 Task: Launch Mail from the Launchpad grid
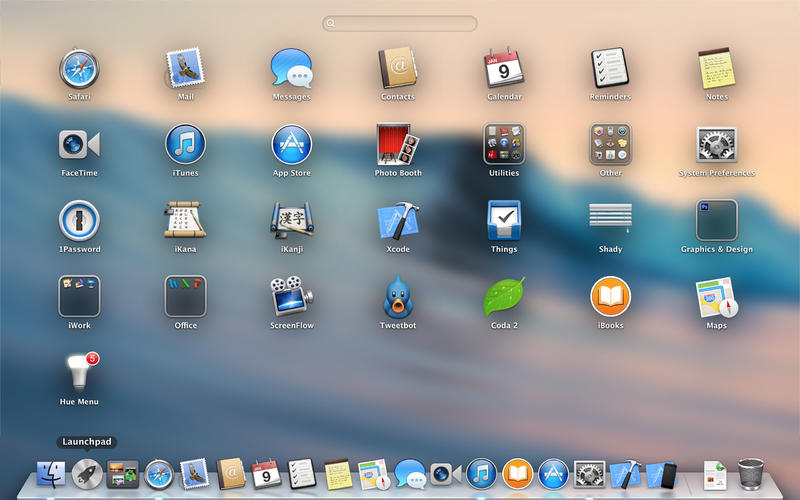point(185,68)
